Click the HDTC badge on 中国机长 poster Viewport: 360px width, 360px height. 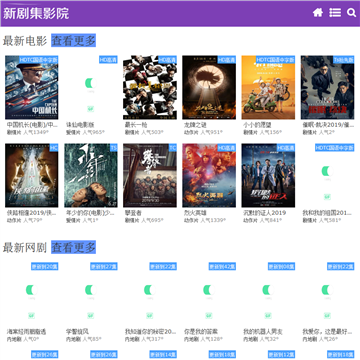coord(39,60)
